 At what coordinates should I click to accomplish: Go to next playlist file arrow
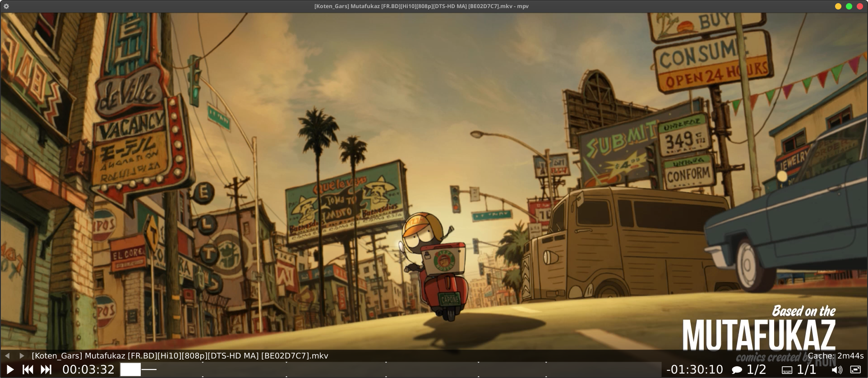(x=22, y=356)
